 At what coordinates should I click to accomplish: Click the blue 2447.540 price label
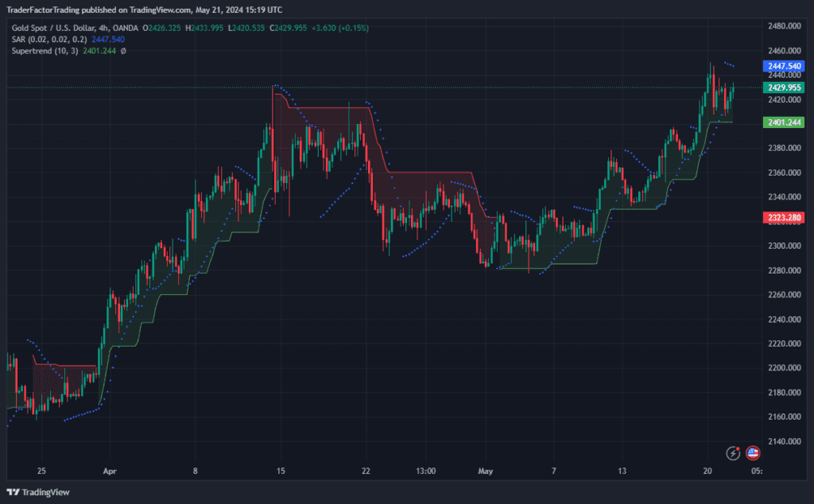[783, 66]
